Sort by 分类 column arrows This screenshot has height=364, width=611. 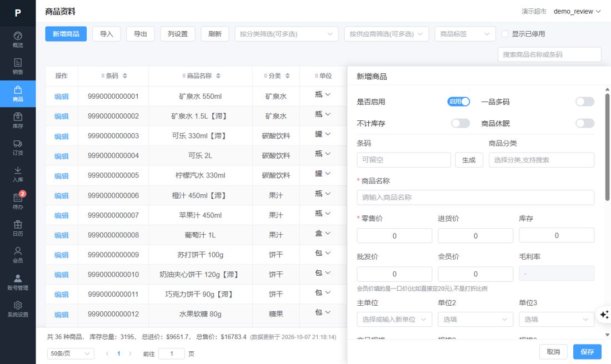tap(287, 76)
